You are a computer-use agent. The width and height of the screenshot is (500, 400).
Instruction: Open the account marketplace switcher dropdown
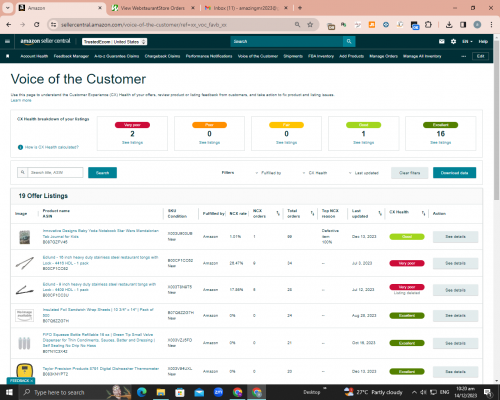(115, 42)
